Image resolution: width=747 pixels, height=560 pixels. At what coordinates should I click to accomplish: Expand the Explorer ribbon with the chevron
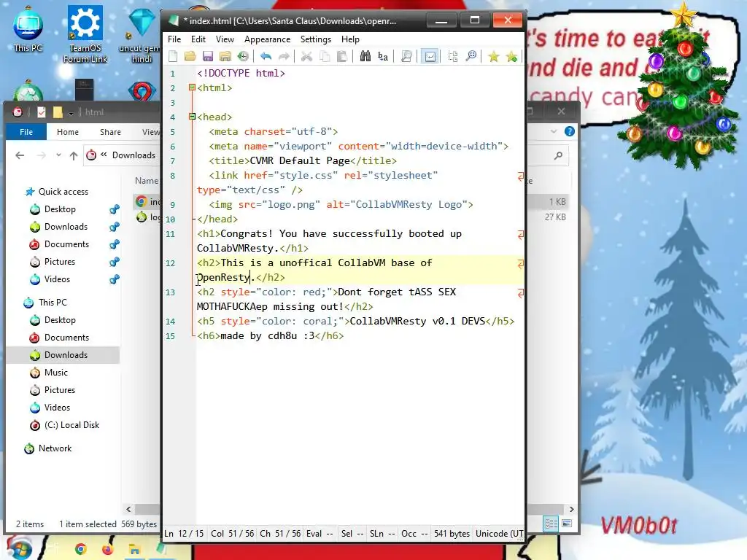click(x=554, y=131)
